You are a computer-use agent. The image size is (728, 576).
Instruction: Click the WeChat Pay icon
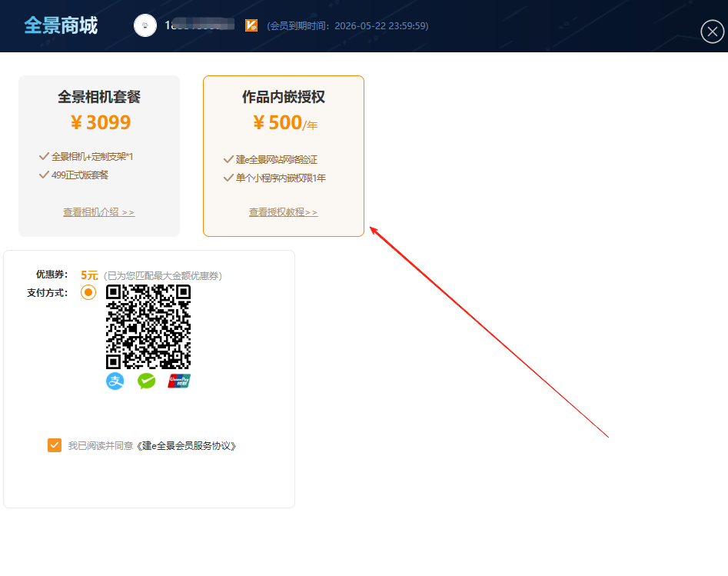tap(146, 381)
